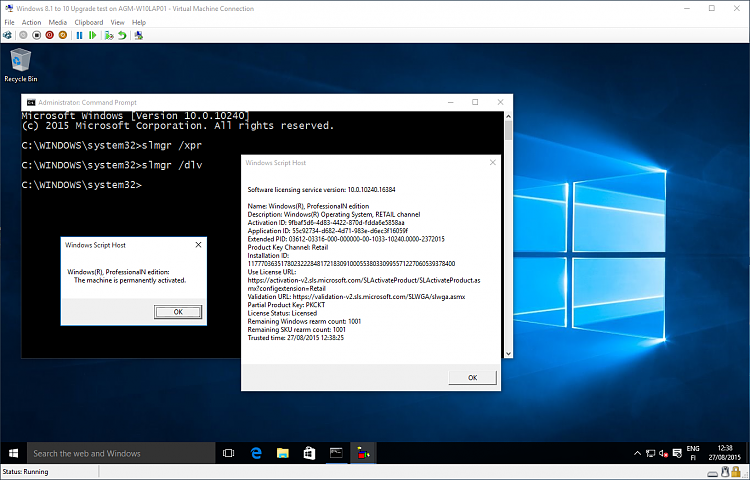Image resolution: width=750 pixels, height=480 pixels.
Task: Send Ctrl+Alt+Delete via toolbar icon
Action: coord(7,35)
